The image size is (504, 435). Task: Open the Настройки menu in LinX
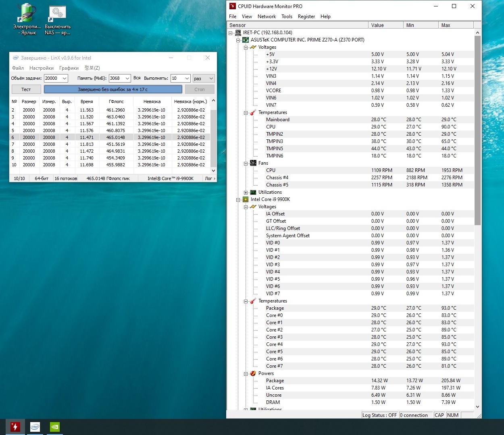coord(41,68)
